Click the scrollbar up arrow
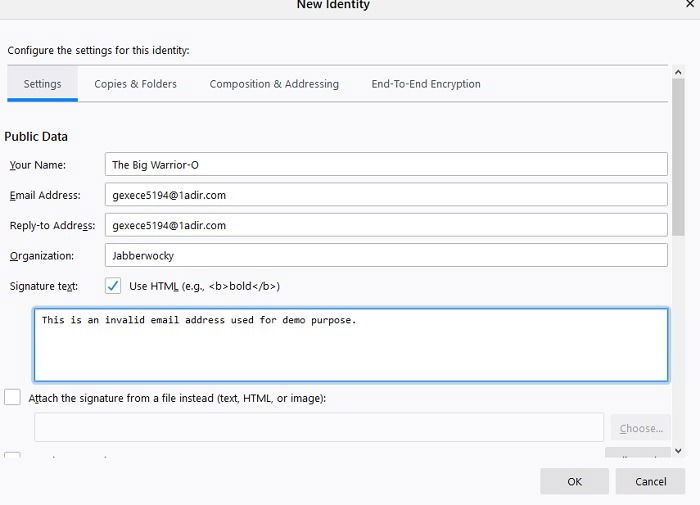Image resolution: width=700 pixels, height=505 pixels. [x=679, y=72]
